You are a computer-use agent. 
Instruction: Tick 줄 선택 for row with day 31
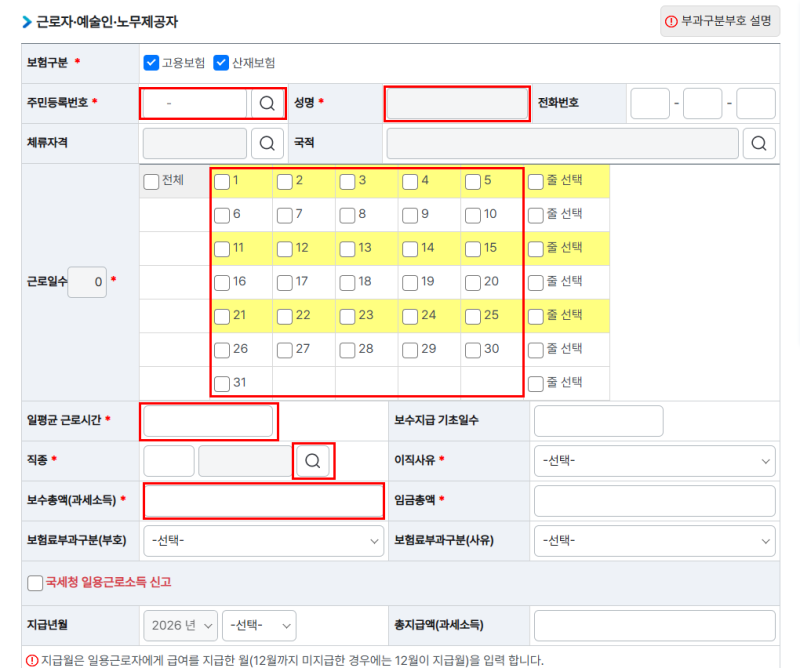click(x=536, y=384)
